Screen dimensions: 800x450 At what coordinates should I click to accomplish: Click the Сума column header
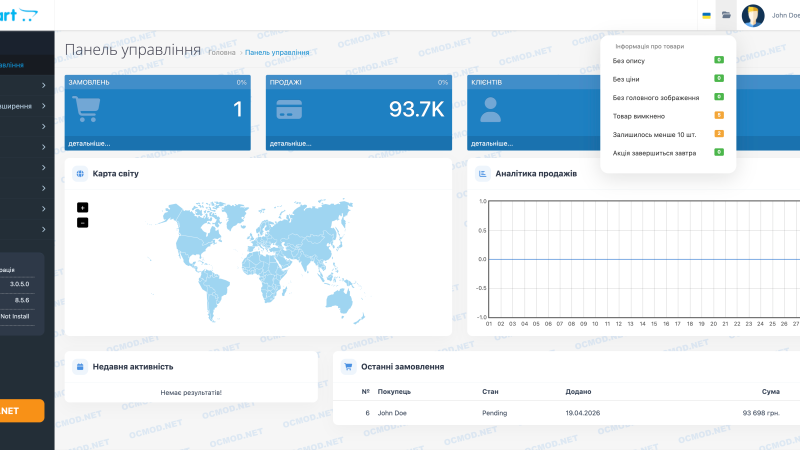point(771,392)
